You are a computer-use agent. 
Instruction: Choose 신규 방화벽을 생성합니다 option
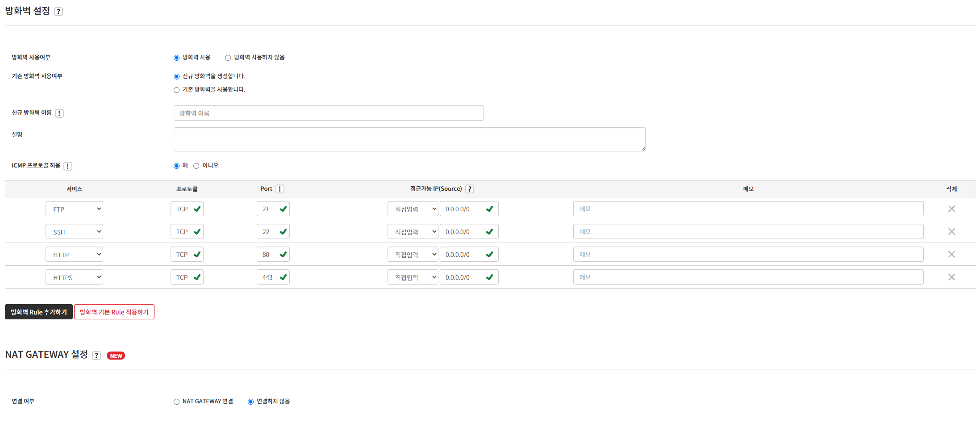[176, 76]
